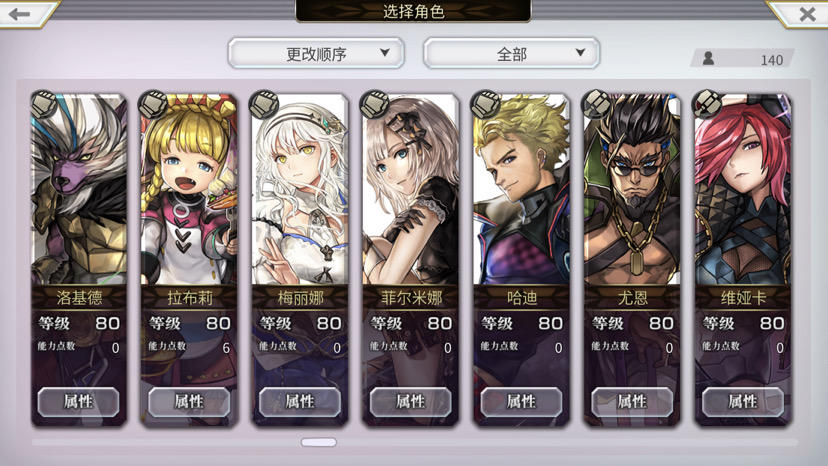Click the fist job icon on 洛基德 card

click(x=44, y=104)
